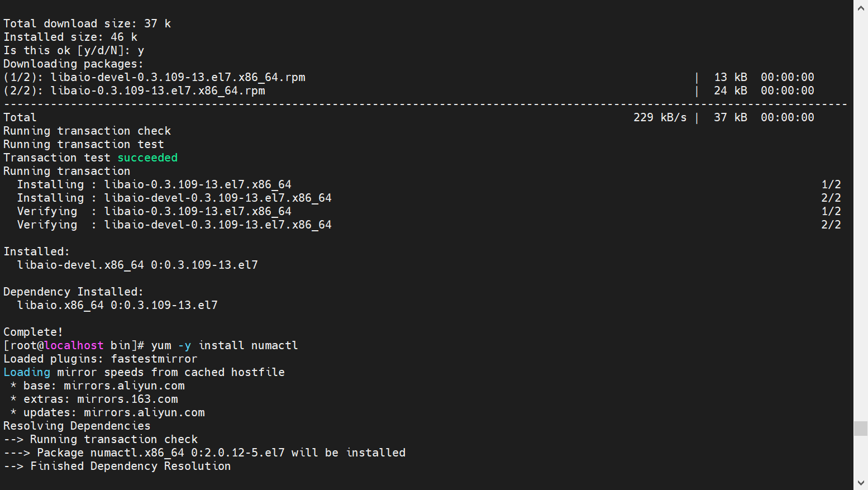Viewport: 868px width, 490px height.
Task: Click the cyan "Loading" word
Action: (x=27, y=372)
